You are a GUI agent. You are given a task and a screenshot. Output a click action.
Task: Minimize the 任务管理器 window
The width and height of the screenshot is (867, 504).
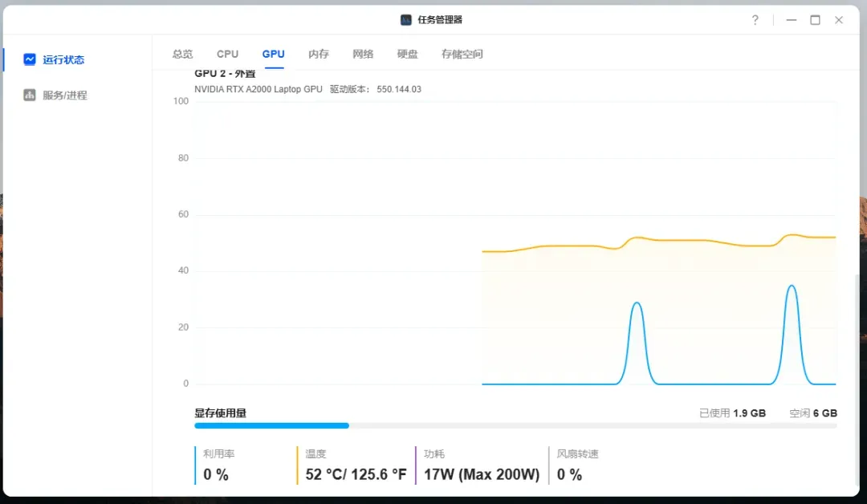[792, 20]
